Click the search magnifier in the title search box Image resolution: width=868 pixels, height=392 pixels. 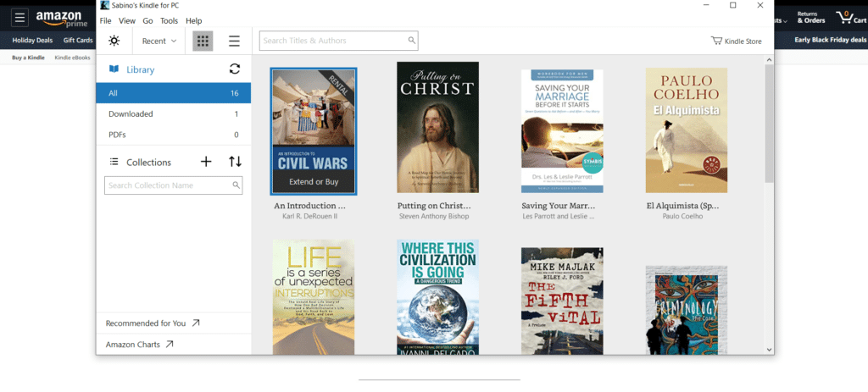click(411, 41)
